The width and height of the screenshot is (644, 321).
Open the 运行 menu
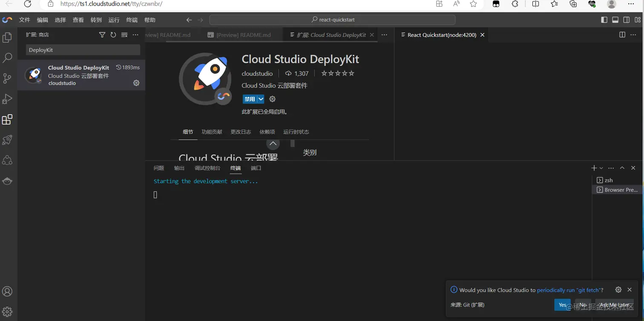pos(114,20)
